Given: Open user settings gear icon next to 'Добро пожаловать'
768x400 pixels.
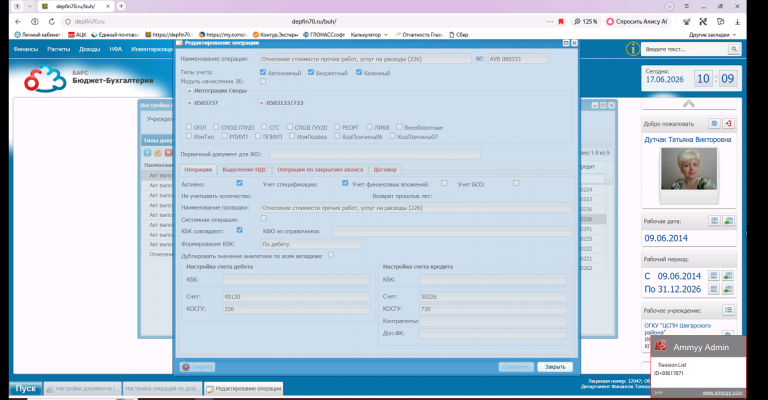Looking at the screenshot, I should [x=714, y=123].
